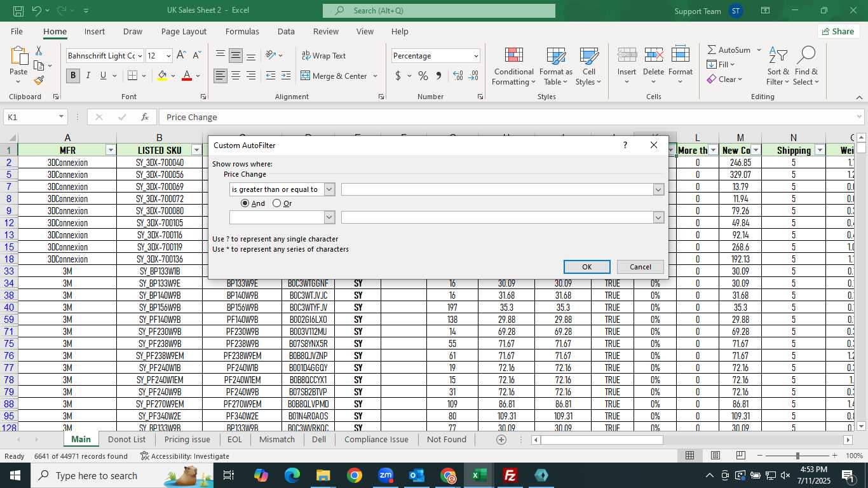
Task: Select the And radio button
Action: click(245, 203)
